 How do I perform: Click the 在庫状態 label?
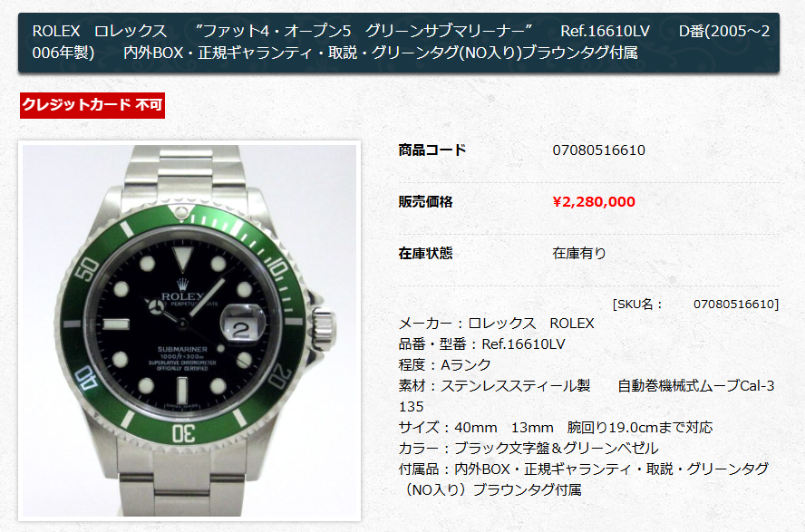[425, 253]
